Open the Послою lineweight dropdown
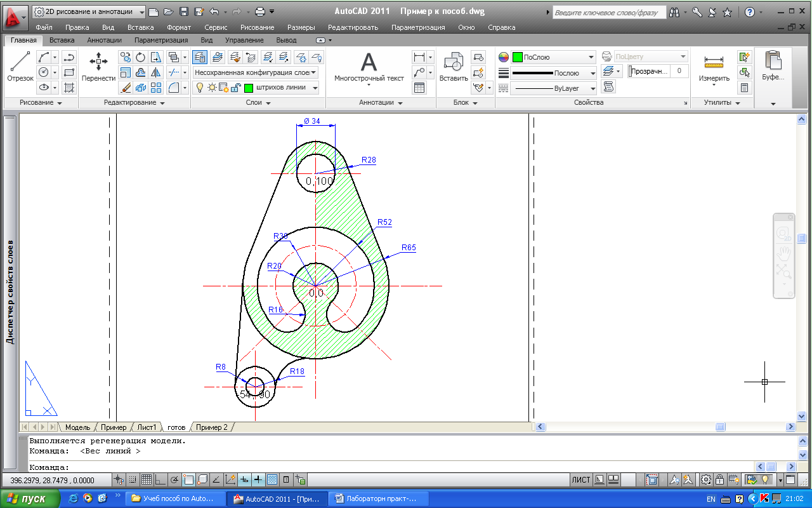Screen dimensions: 812x508 tap(554, 73)
